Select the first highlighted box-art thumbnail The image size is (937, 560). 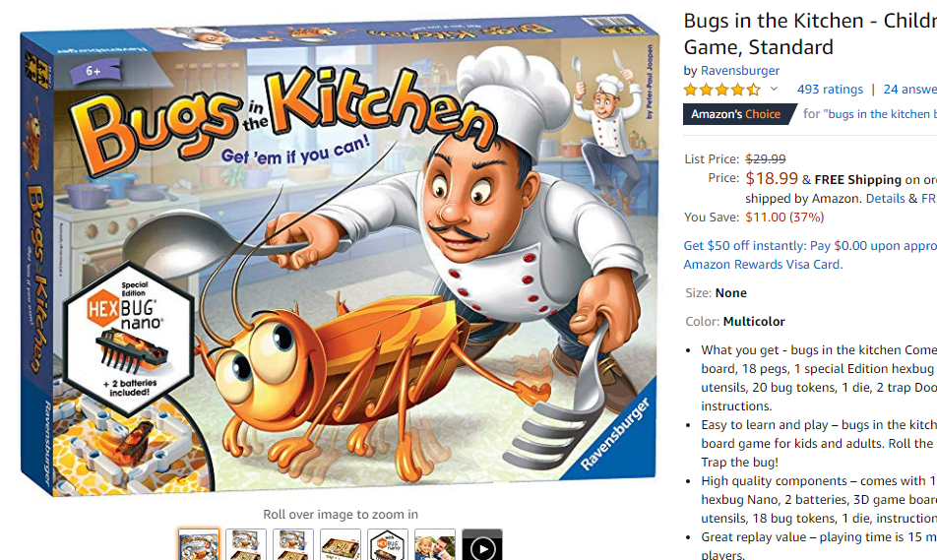[x=199, y=545]
